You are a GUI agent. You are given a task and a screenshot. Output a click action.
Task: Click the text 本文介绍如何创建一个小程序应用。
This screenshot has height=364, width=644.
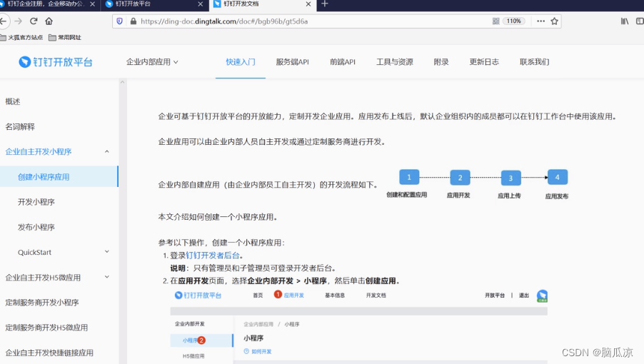(x=218, y=217)
